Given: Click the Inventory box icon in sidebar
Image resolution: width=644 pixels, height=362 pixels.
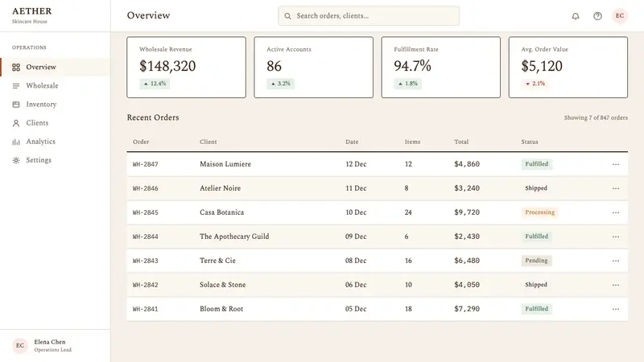Looking at the screenshot, I should pos(16,105).
